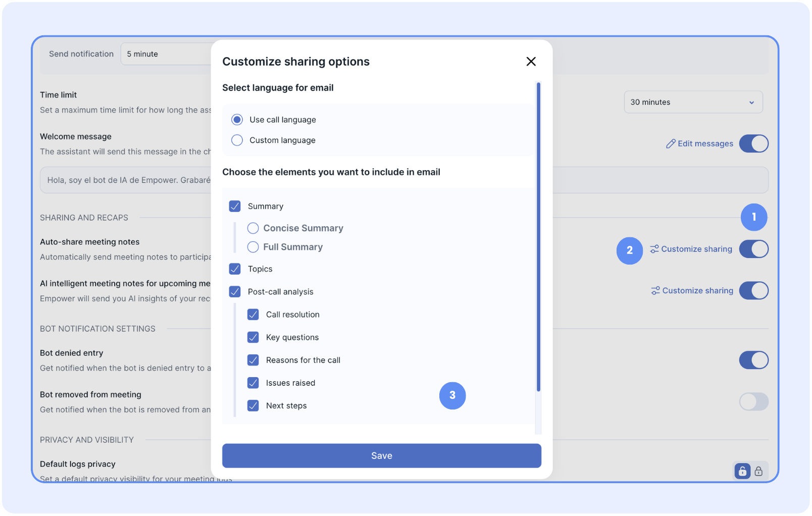
Task: Select the locked padlock privacy icon
Action: (758, 471)
